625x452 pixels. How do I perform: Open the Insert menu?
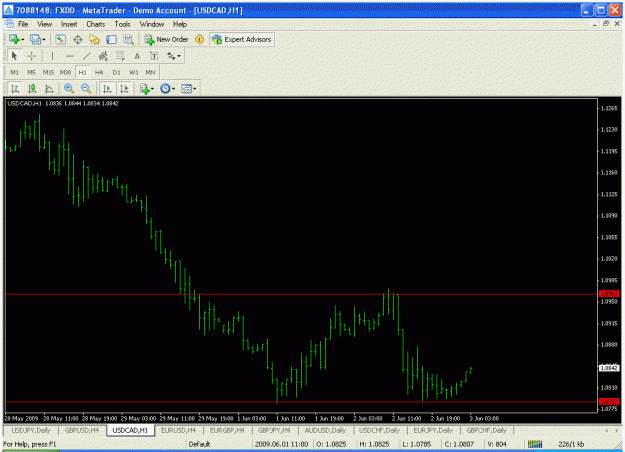coord(69,24)
